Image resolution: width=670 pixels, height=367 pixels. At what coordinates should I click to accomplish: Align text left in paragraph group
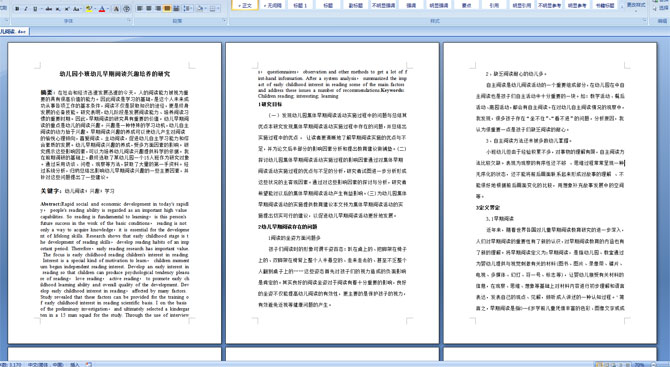tap(140, 9)
